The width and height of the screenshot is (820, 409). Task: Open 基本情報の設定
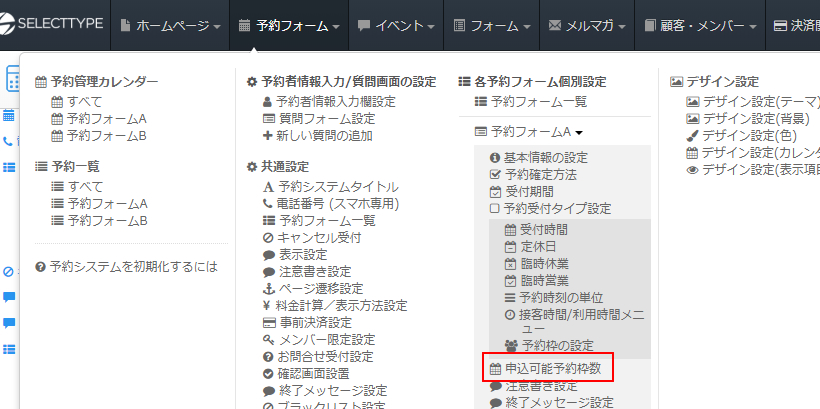tap(539, 157)
